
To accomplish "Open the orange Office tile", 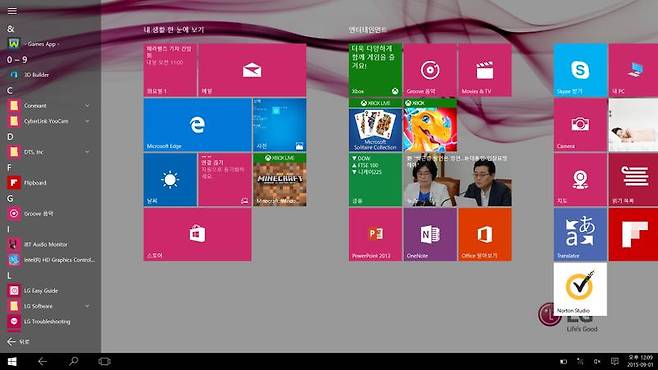I will tap(485, 235).
